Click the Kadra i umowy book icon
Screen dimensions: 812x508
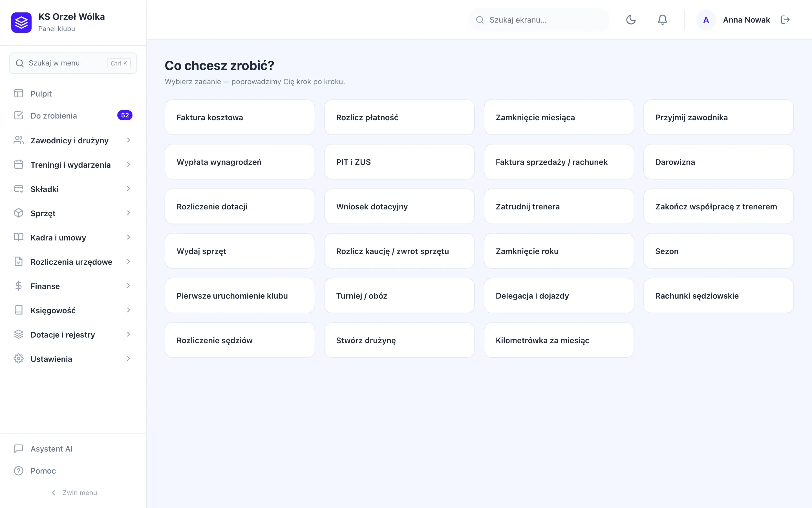pyautogui.click(x=18, y=237)
